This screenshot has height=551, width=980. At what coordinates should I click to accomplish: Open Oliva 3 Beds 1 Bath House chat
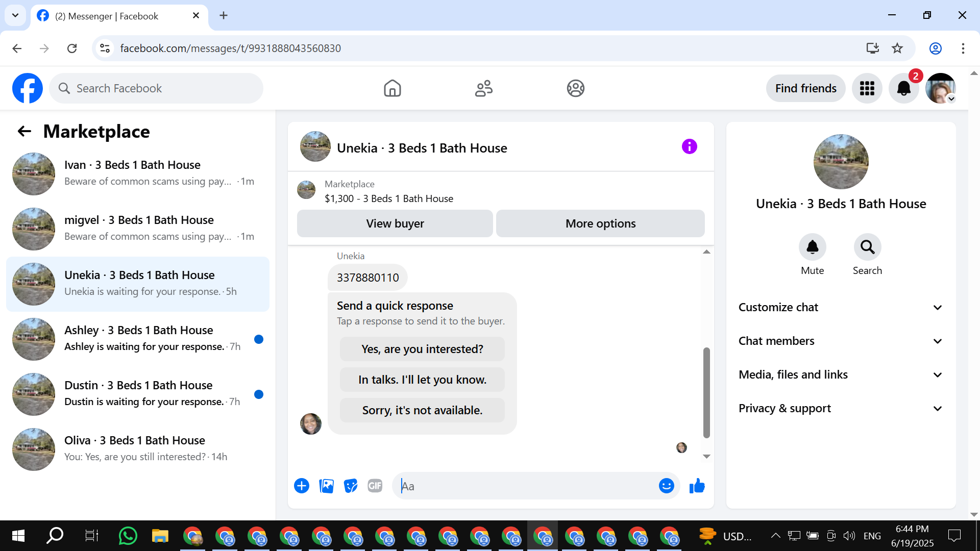point(138,449)
